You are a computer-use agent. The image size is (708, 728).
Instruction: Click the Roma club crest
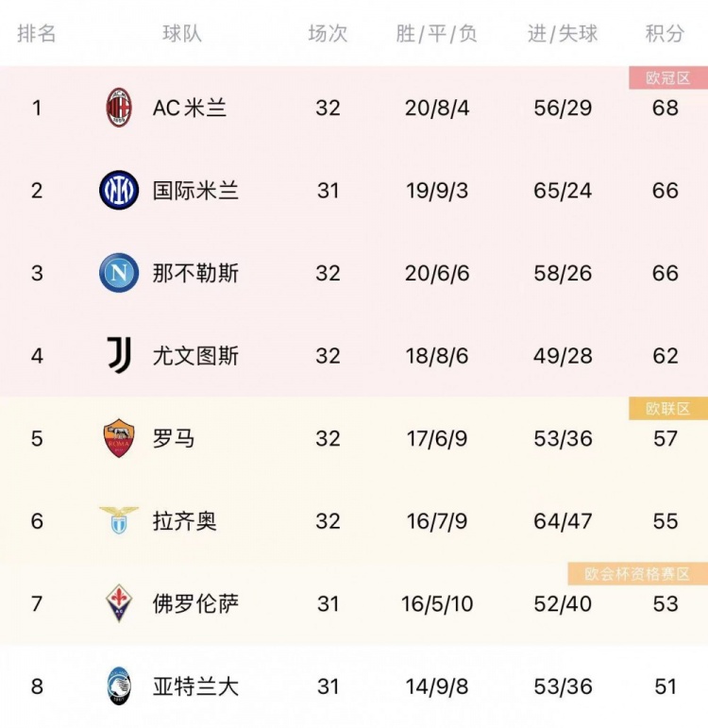[x=119, y=438]
